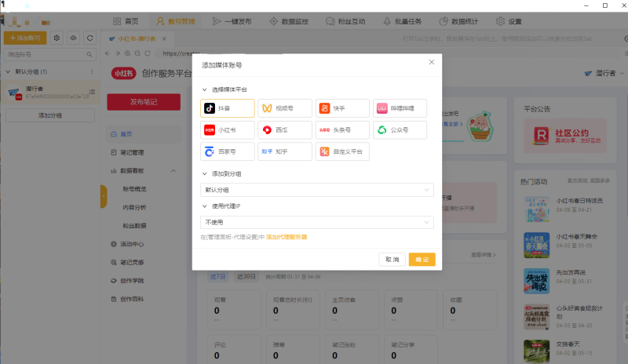Open the 不使用 proxy dropdown

(317, 222)
